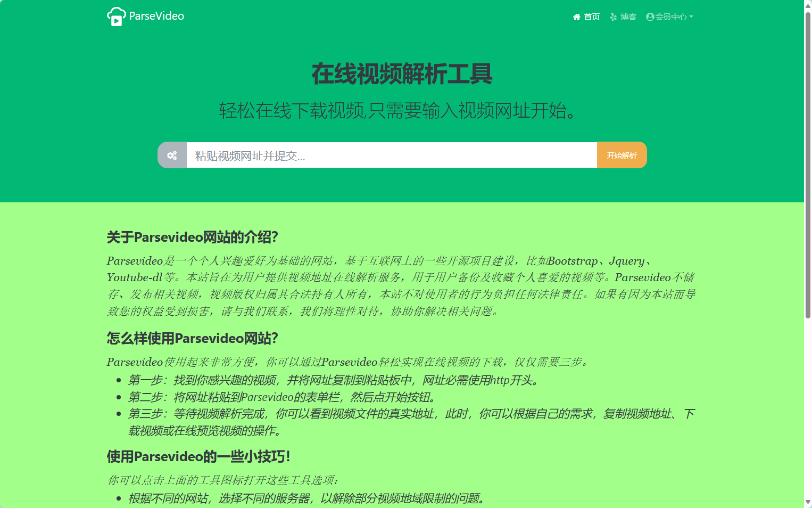Click the list item starting 第三步
Image resolution: width=812 pixels, height=508 pixels.
point(412,422)
